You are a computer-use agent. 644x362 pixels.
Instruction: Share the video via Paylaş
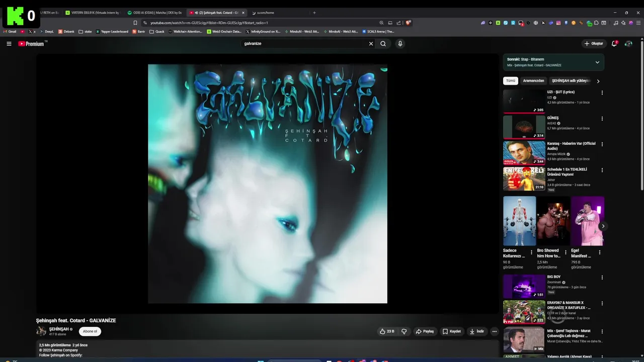(425, 331)
